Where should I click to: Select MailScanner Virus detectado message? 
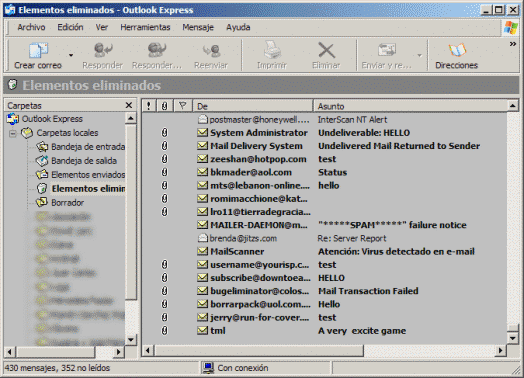[324, 252]
